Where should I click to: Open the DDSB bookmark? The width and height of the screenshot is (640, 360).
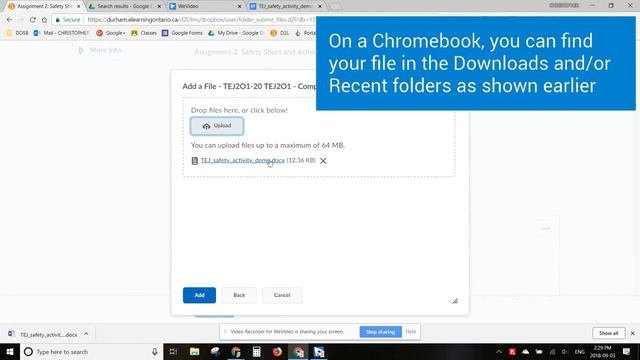coord(18,33)
